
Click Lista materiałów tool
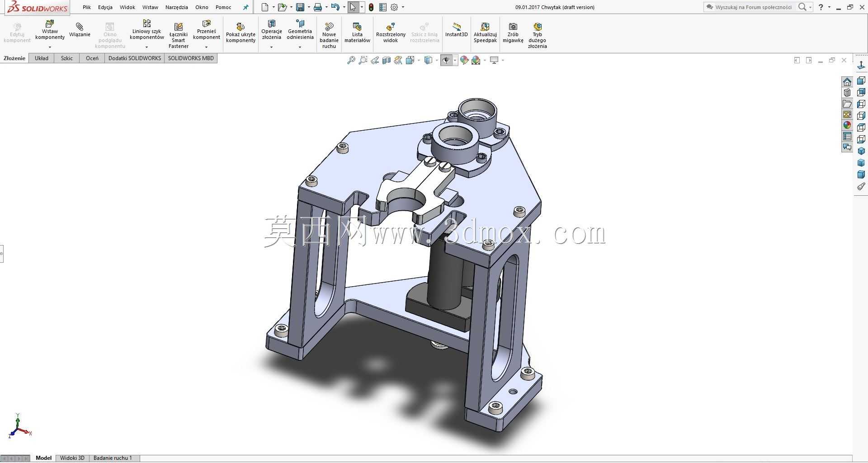point(357,33)
